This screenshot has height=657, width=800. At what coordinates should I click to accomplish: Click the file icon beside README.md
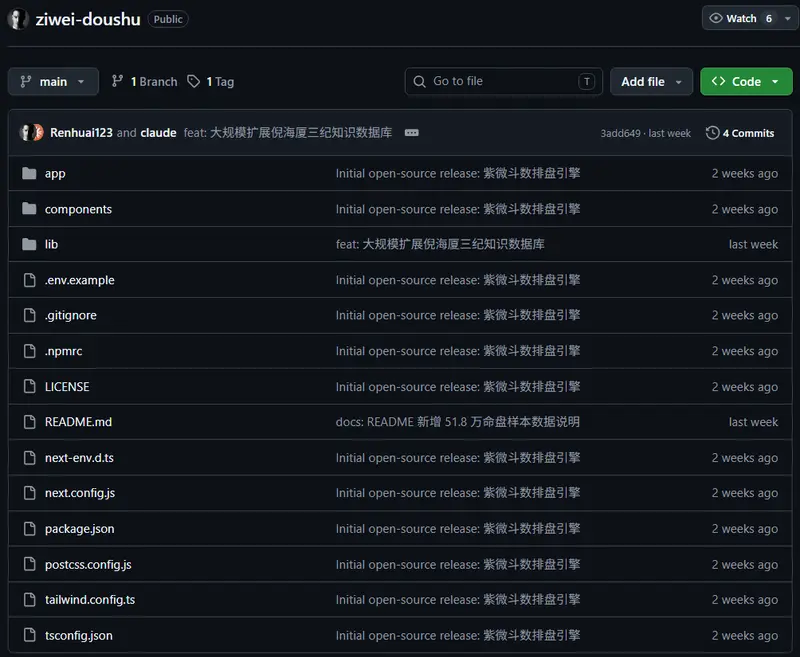coord(30,422)
